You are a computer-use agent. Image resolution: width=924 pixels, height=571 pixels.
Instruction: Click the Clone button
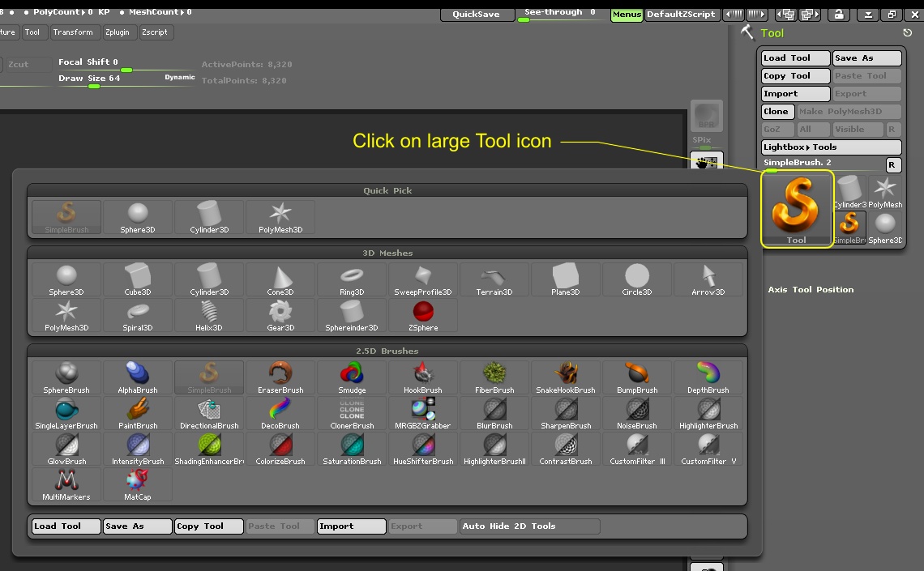coord(778,111)
